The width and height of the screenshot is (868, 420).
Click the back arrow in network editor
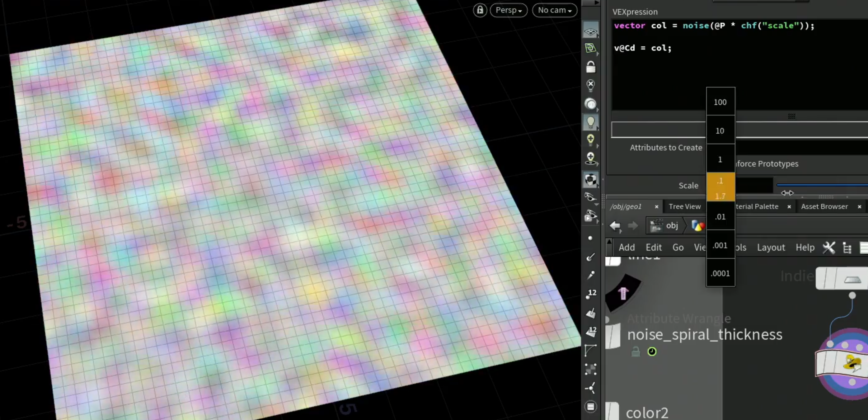(615, 225)
